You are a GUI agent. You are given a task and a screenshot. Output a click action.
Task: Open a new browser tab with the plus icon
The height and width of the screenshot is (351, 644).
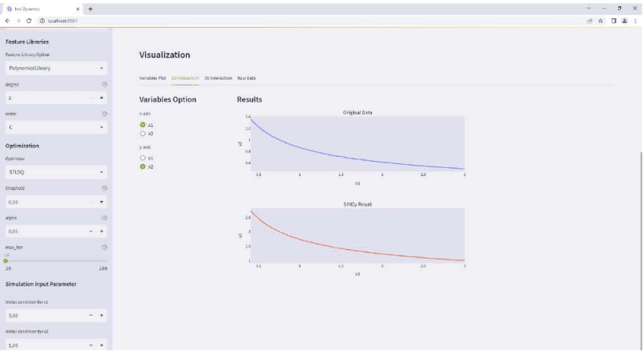(x=90, y=8)
